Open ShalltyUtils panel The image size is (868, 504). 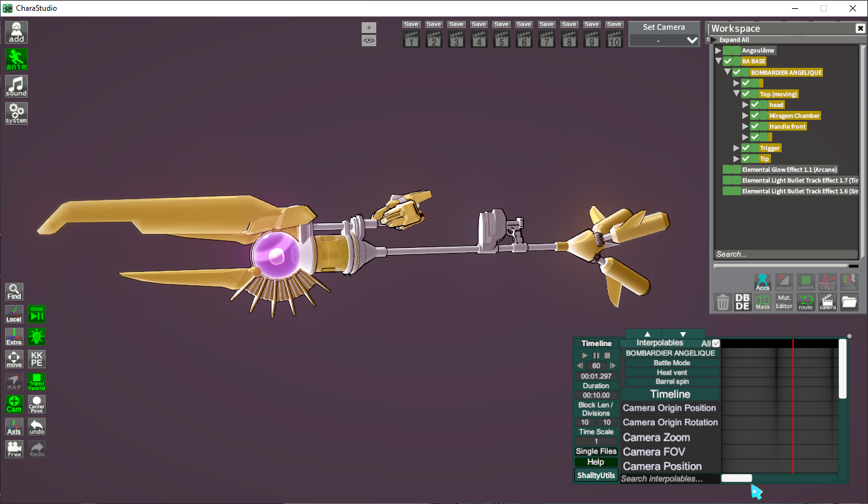click(596, 475)
